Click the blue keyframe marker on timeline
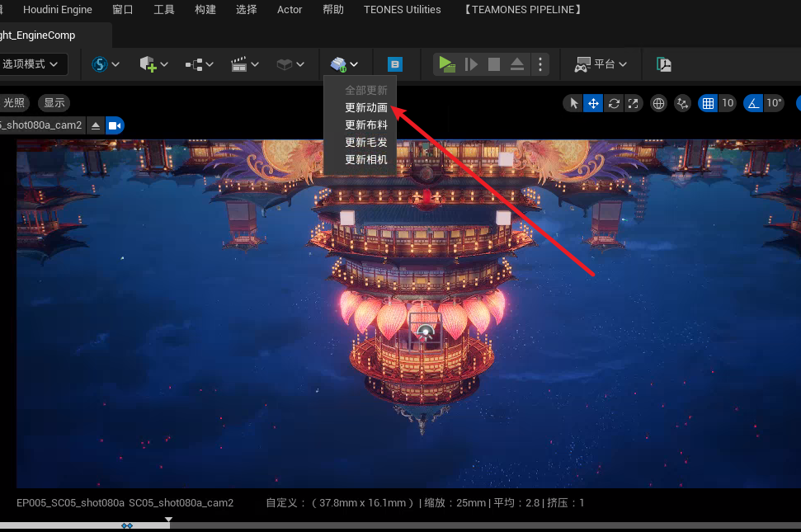The image size is (801, 532). 127,526
